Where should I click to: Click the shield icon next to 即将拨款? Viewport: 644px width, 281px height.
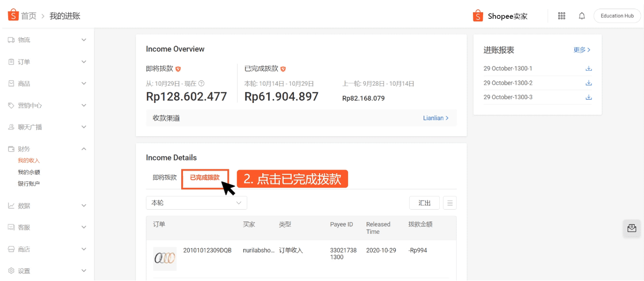178,69
